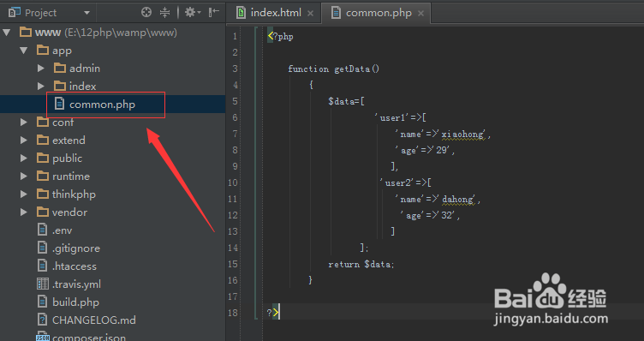Select the .gitignore file
Viewport: 644px width, 341px height.
click(x=76, y=248)
